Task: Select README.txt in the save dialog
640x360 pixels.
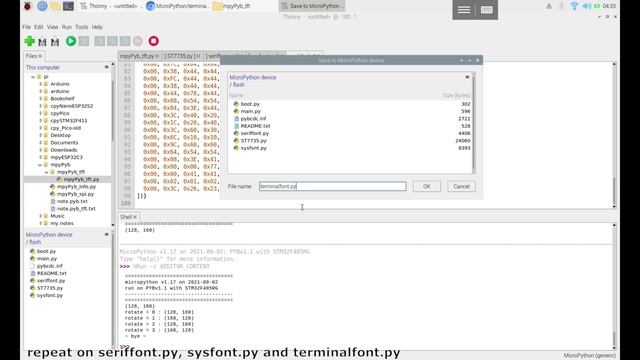Action: [x=255, y=126]
